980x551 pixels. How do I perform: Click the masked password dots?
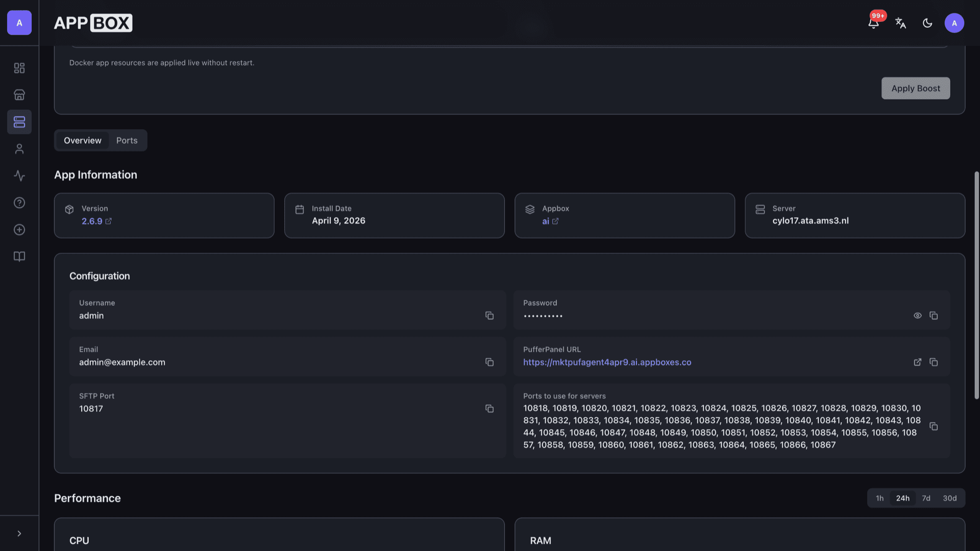(543, 316)
